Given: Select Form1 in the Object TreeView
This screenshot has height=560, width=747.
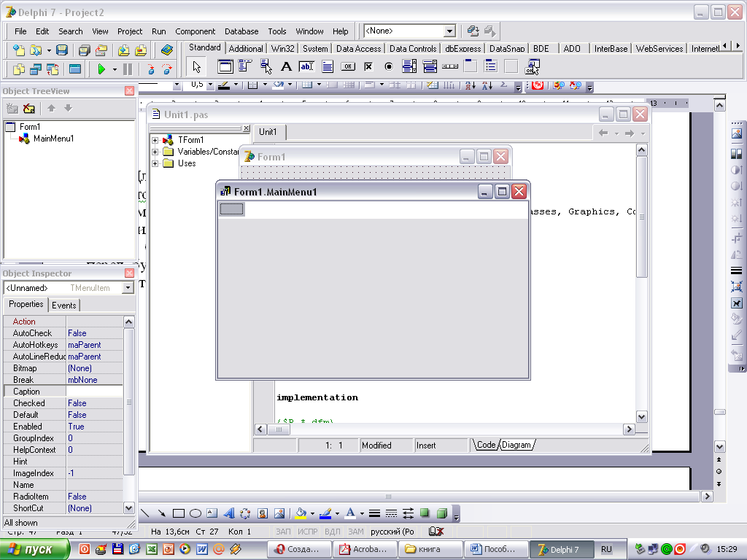Looking at the screenshot, I should 29,127.
